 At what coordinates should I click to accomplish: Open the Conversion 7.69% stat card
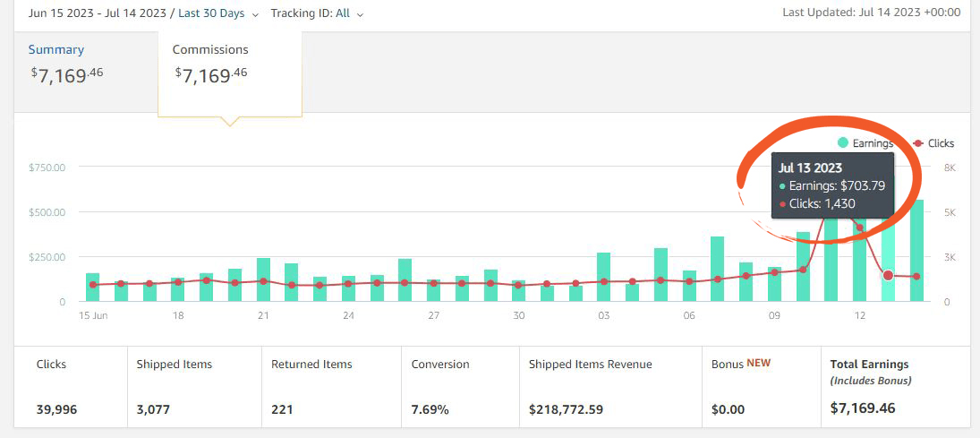pos(458,387)
